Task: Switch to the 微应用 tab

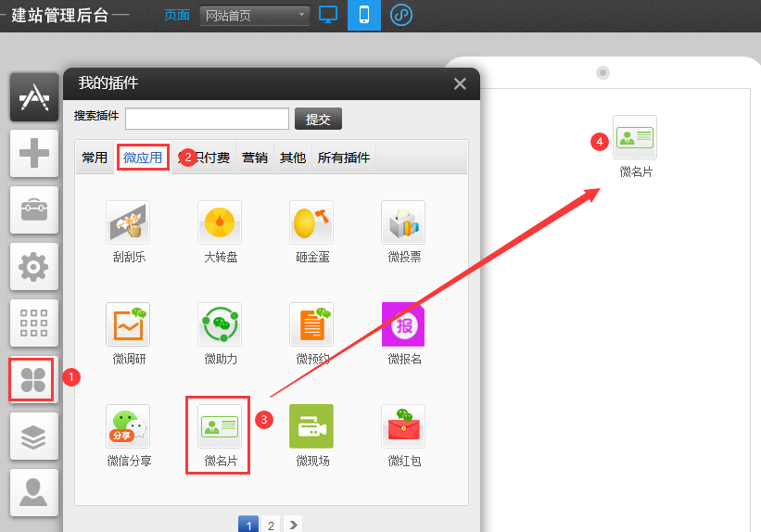Action: click(x=143, y=158)
